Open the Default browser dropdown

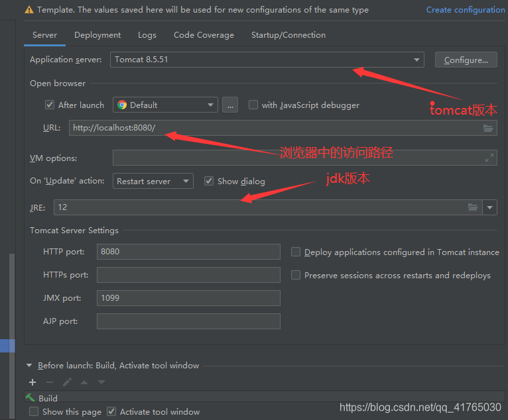coord(165,105)
